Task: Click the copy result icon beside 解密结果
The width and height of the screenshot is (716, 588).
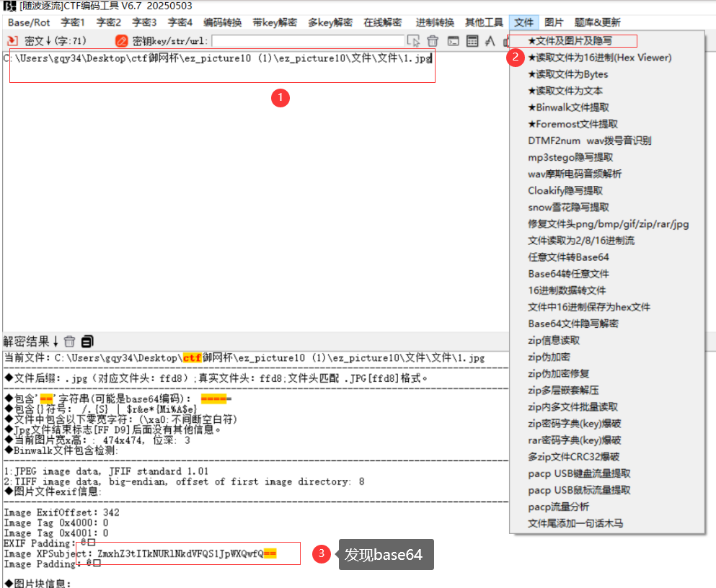Action: [x=87, y=342]
